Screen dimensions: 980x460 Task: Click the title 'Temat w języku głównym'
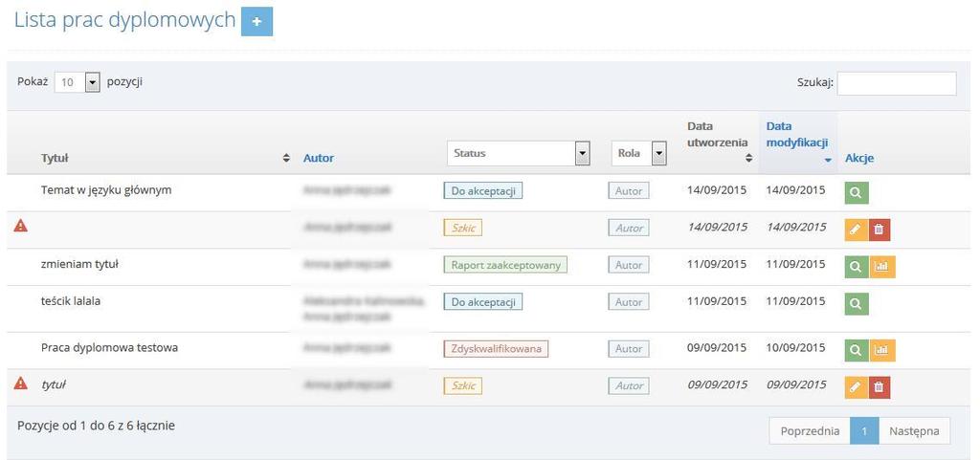coord(106,190)
